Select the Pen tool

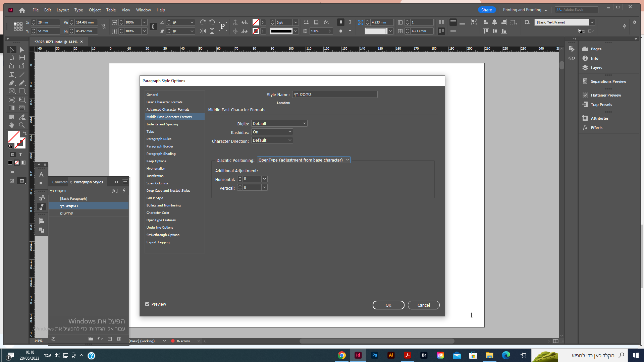[x=12, y=83]
